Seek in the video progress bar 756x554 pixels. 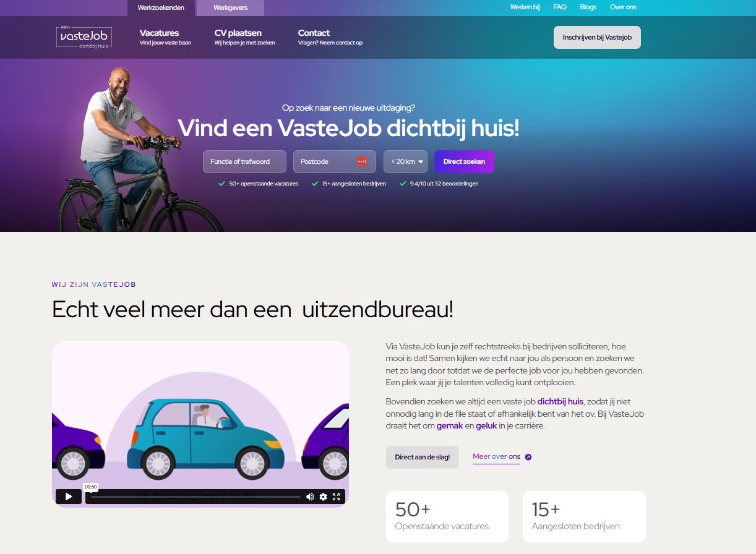(x=195, y=496)
